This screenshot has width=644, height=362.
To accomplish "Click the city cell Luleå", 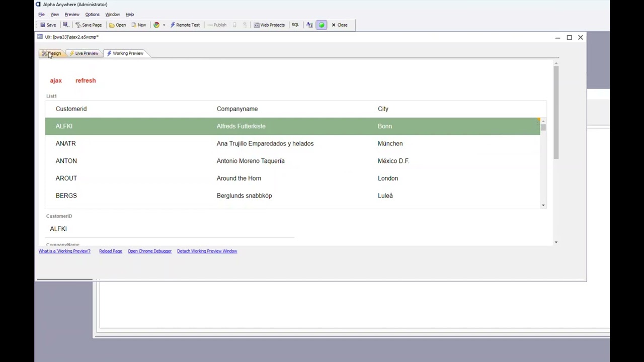I will tap(385, 196).
